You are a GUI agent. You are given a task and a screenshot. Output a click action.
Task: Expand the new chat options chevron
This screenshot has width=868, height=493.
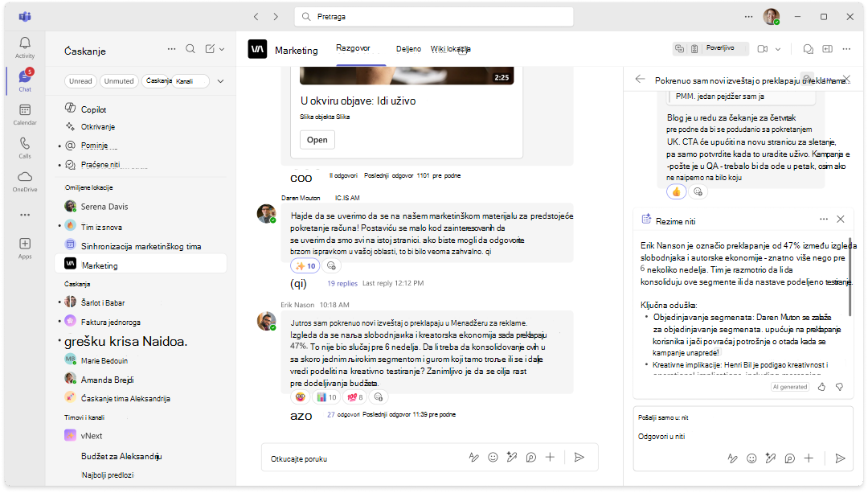point(222,49)
